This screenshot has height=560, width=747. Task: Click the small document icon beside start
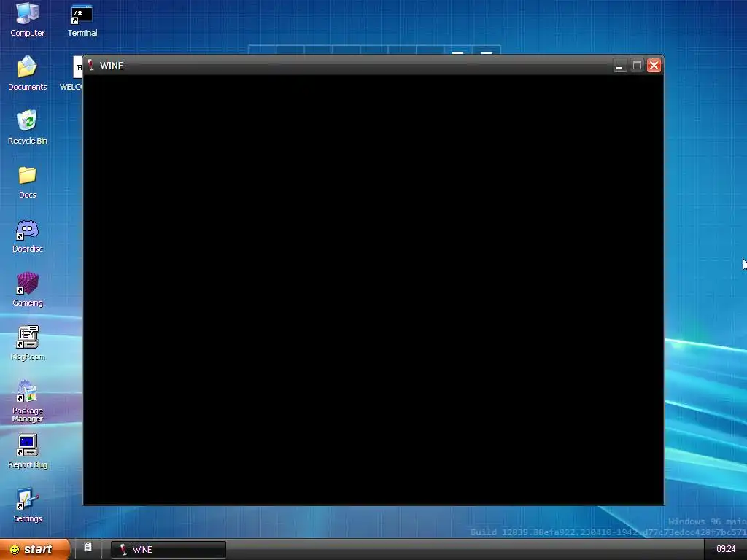pyautogui.click(x=88, y=547)
